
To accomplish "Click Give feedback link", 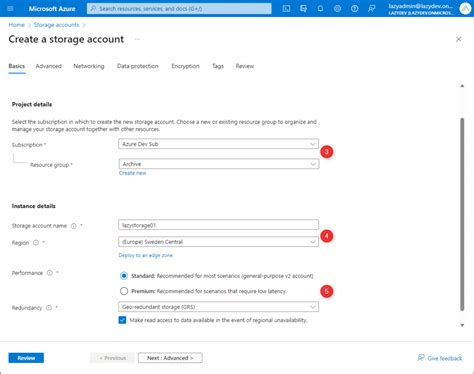I will click(x=440, y=358).
